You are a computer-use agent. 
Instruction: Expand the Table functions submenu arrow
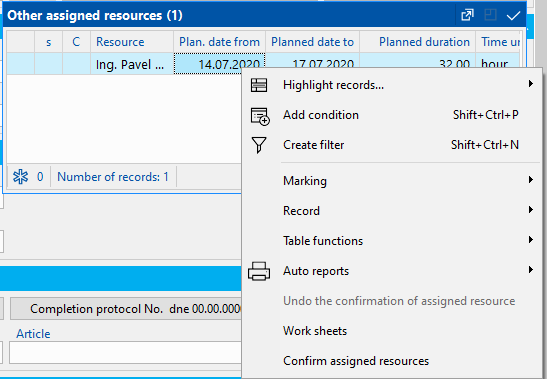[x=531, y=240]
